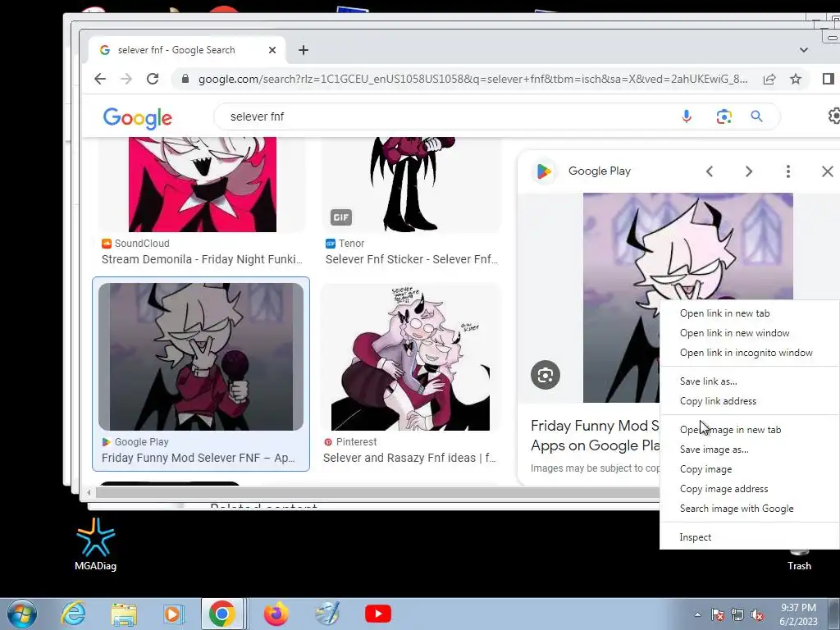Click the Lens button on the preview image
840x630 pixels.
tap(546, 375)
